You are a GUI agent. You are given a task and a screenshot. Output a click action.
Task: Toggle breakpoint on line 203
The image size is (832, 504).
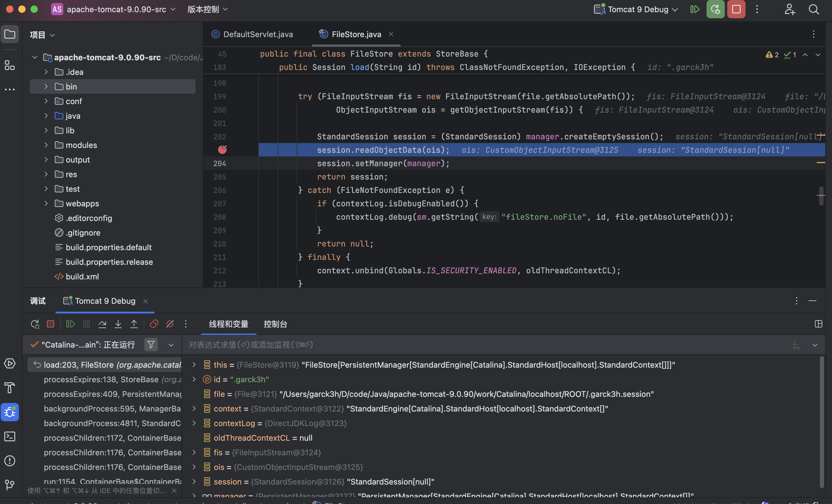click(x=222, y=150)
